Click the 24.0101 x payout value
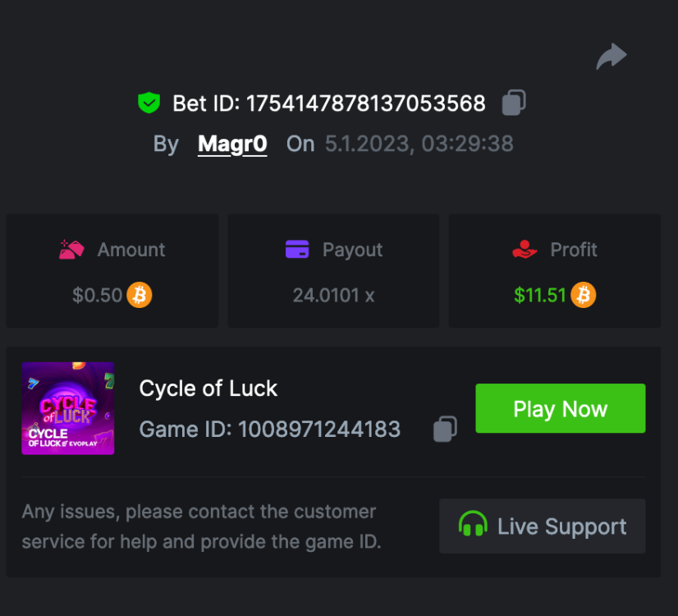Screen dimensions: 678x616 (x=333, y=295)
